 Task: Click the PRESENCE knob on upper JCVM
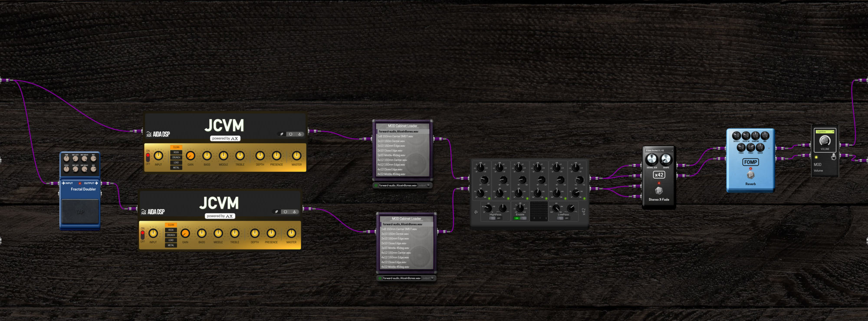pos(276,156)
